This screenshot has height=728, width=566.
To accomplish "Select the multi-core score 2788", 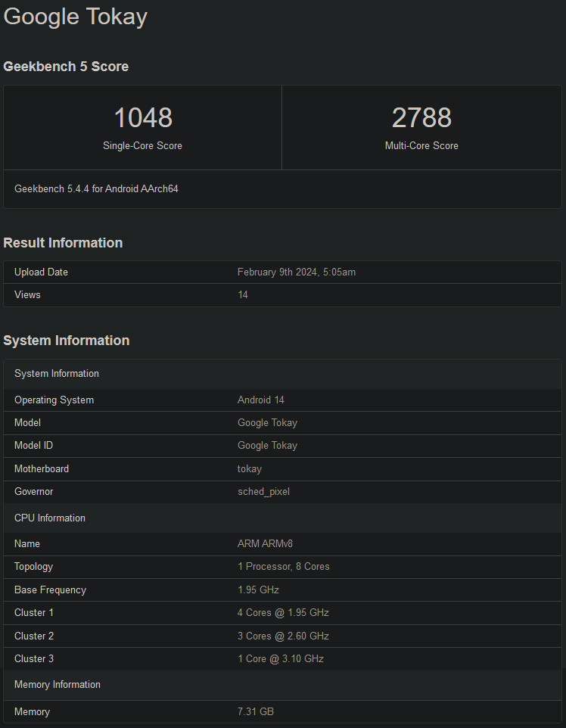I will click(x=421, y=118).
